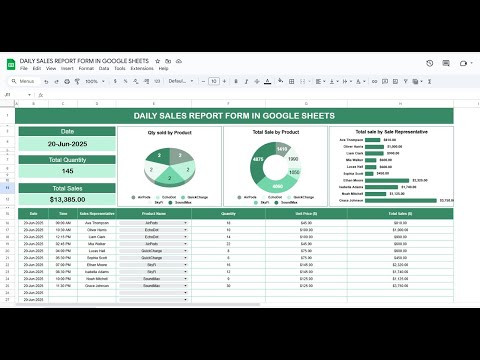Open the comments panel icon
This screenshot has width=480, height=360.
(x=446, y=63)
